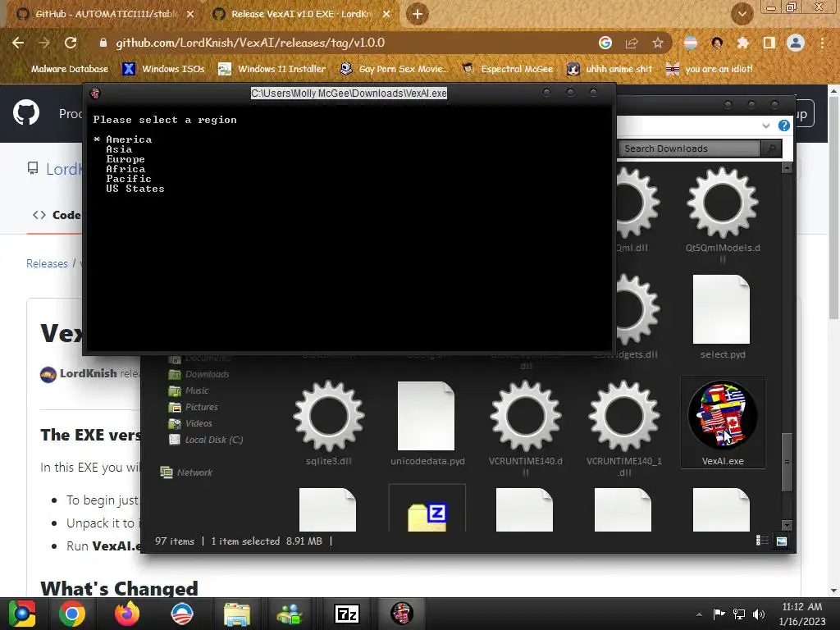The image size is (840, 630).
Task: Switch Explorer to large icons view
Action: coord(782,541)
